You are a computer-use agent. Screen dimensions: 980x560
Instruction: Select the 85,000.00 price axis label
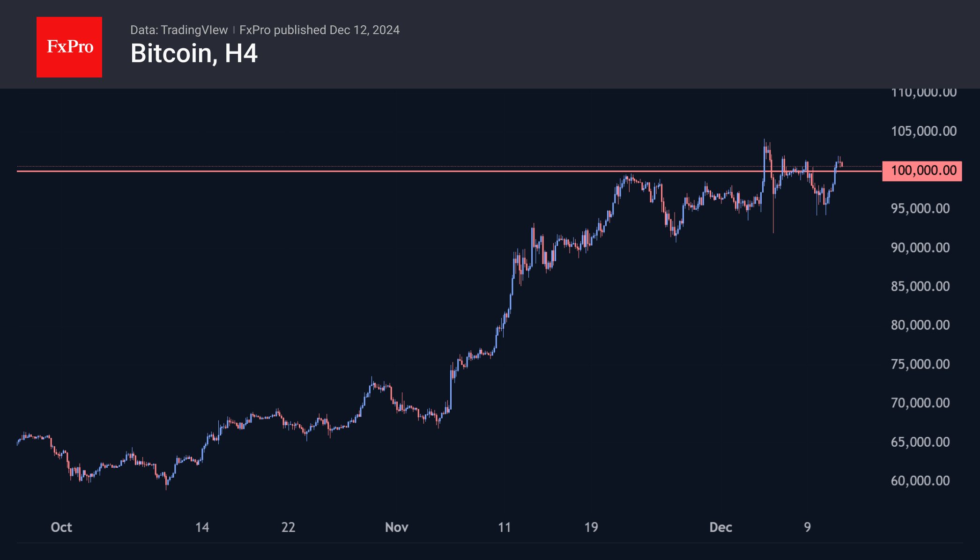click(x=920, y=286)
